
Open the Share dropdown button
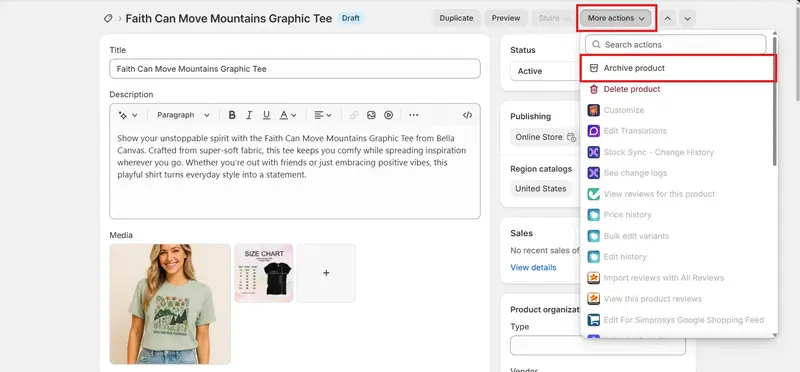[554, 18]
